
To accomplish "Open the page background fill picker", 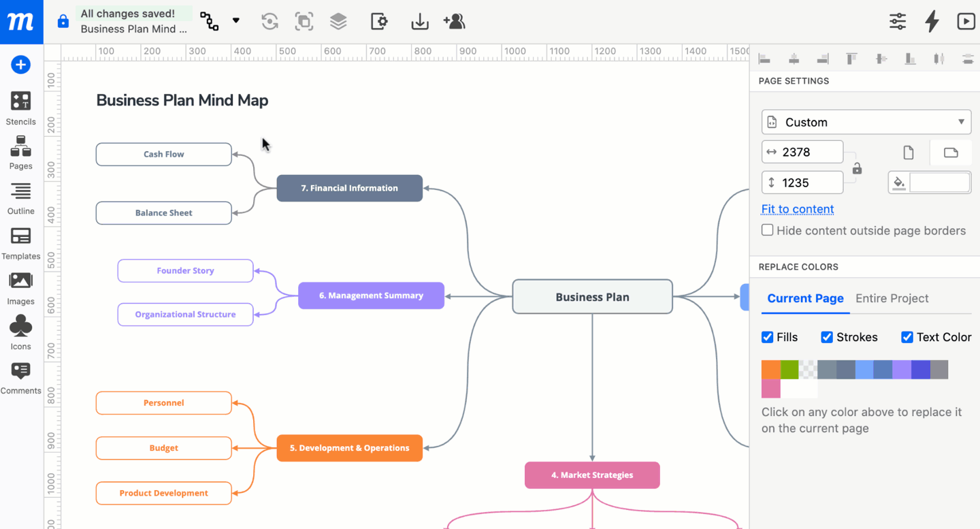I will pos(929,182).
